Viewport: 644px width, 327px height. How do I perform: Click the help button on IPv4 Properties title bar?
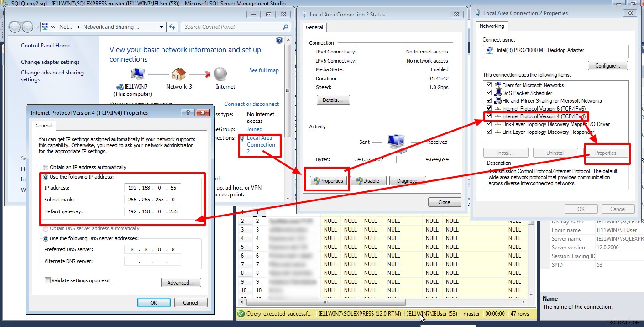click(188, 112)
